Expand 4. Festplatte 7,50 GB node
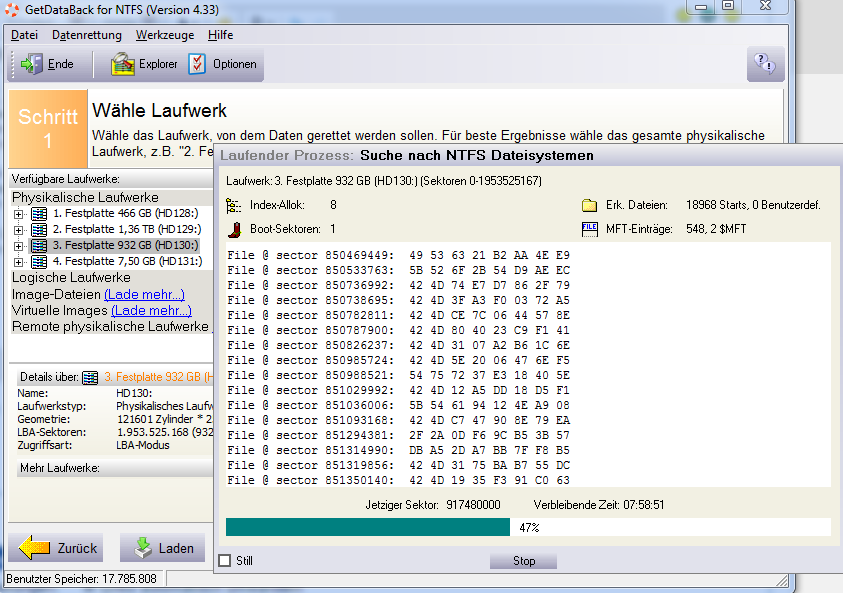This screenshot has width=843, height=593. (x=18, y=262)
